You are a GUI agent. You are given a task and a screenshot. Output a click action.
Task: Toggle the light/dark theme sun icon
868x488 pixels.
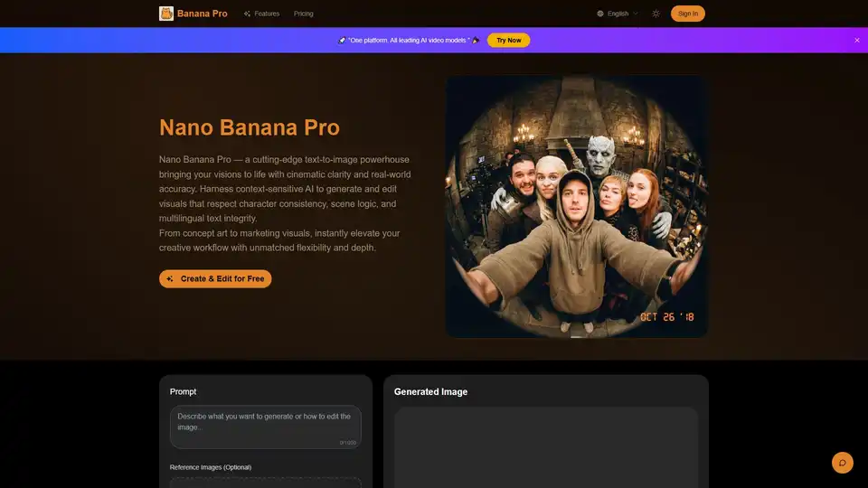pyautogui.click(x=656, y=14)
